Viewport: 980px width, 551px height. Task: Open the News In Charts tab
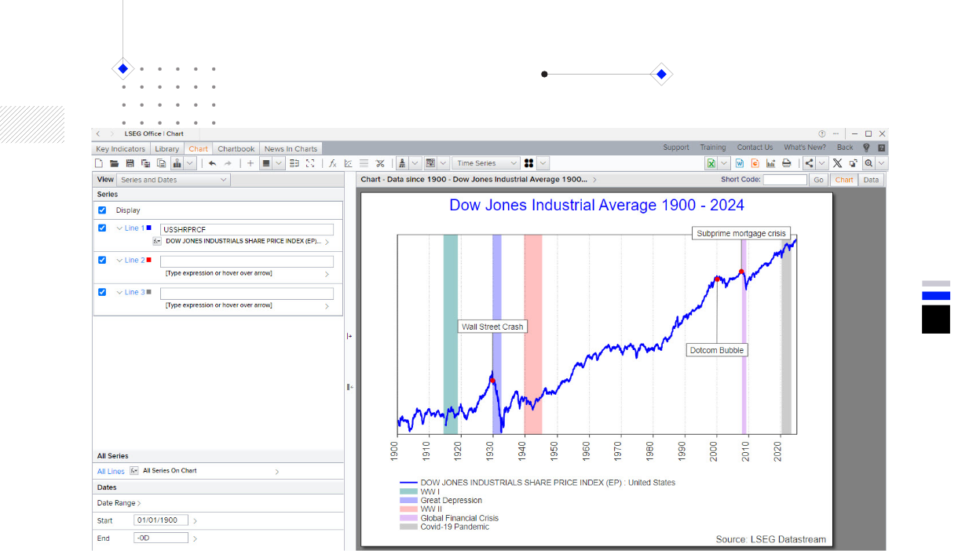pyautogui.click(x=291, y=148)
